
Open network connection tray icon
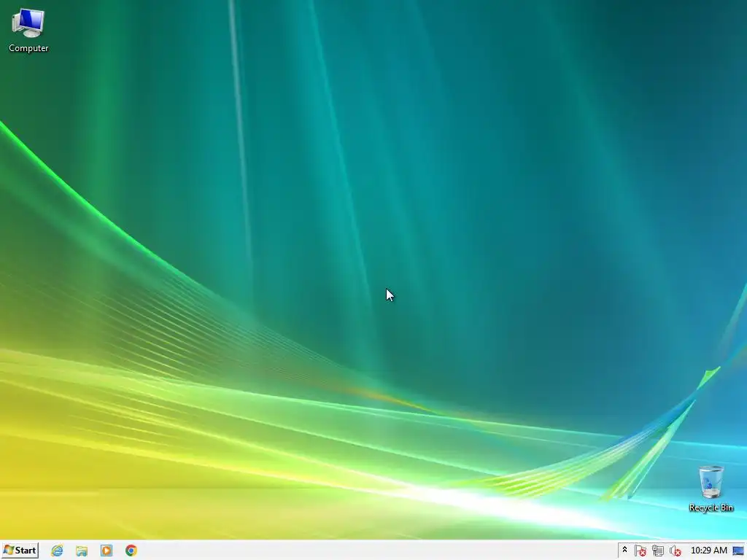pyautogui.click(x=658, y=551)
